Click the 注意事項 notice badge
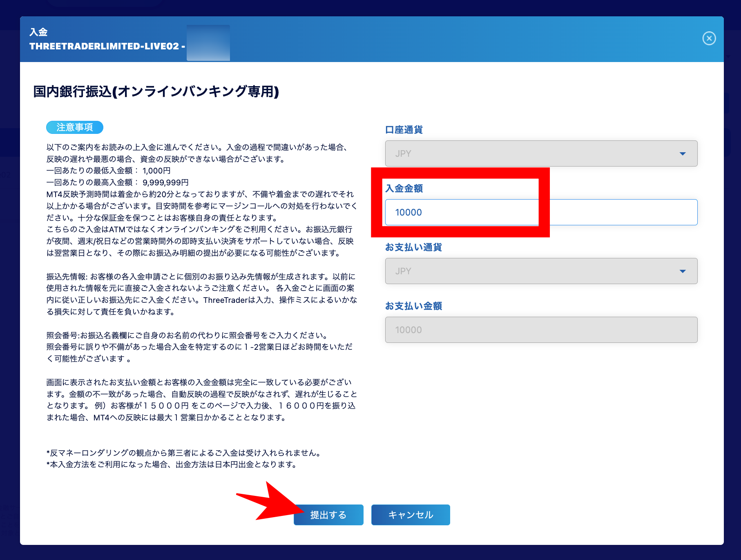 [x=75, y=127]
